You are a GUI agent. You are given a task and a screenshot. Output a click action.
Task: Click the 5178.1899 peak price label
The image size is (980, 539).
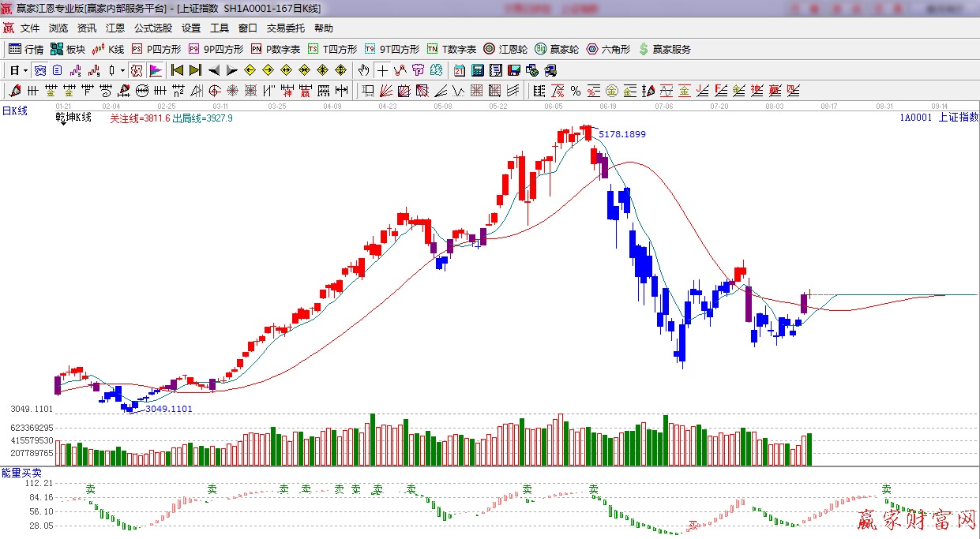click(621, 134)
